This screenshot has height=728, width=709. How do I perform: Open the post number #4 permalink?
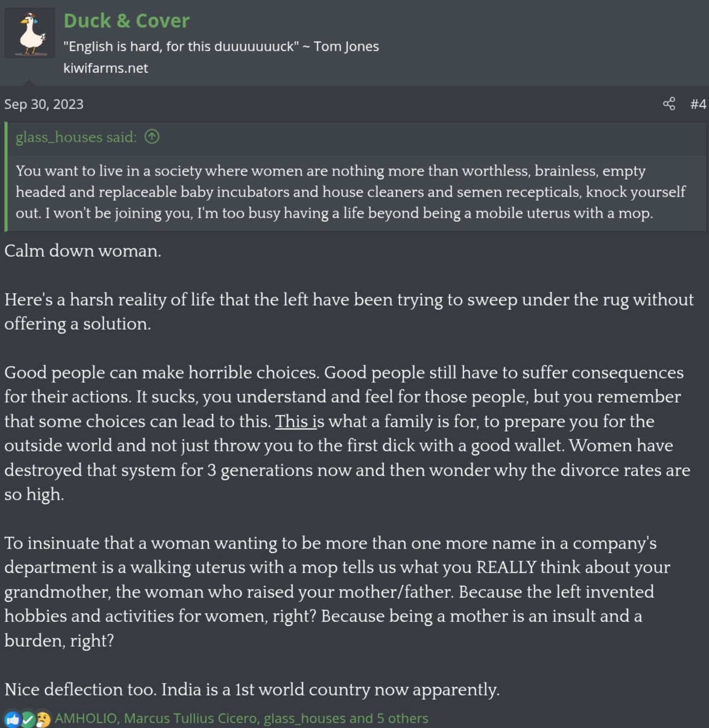point(698,104)
